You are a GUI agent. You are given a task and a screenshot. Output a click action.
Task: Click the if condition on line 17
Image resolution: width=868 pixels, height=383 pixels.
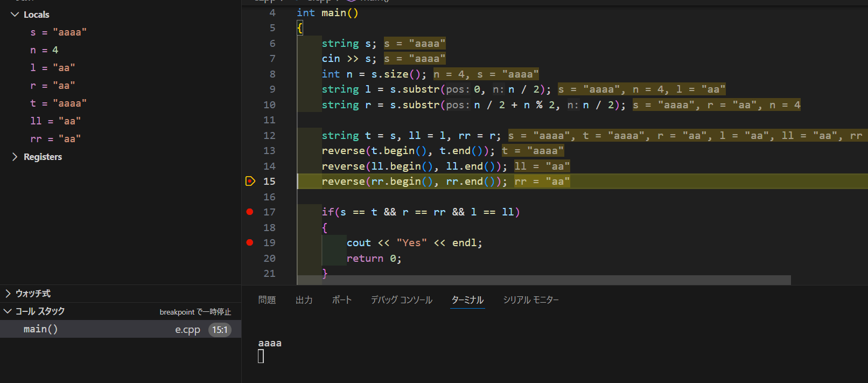pos(421,212)
